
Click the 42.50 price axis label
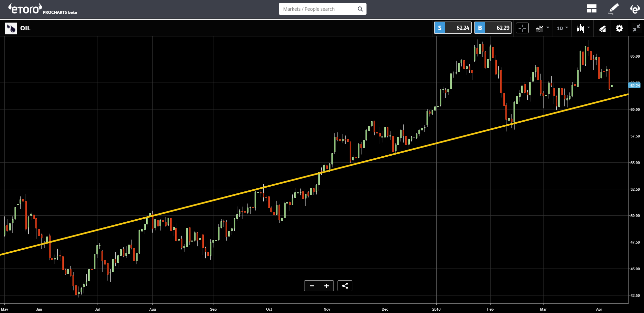pos(635,295)
